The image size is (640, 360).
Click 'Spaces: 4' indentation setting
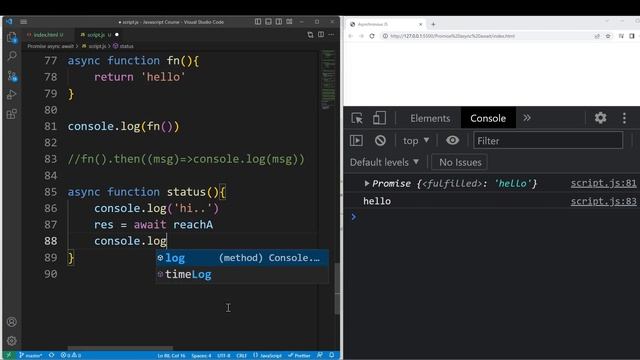[201, 356]
